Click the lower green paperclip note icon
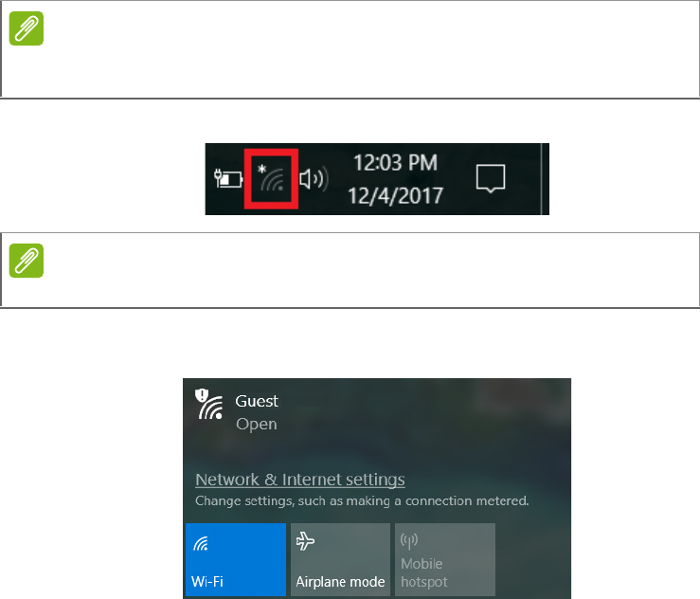This screenshot has height=599, width=700. pyautogui.click(x=27, y=261)
